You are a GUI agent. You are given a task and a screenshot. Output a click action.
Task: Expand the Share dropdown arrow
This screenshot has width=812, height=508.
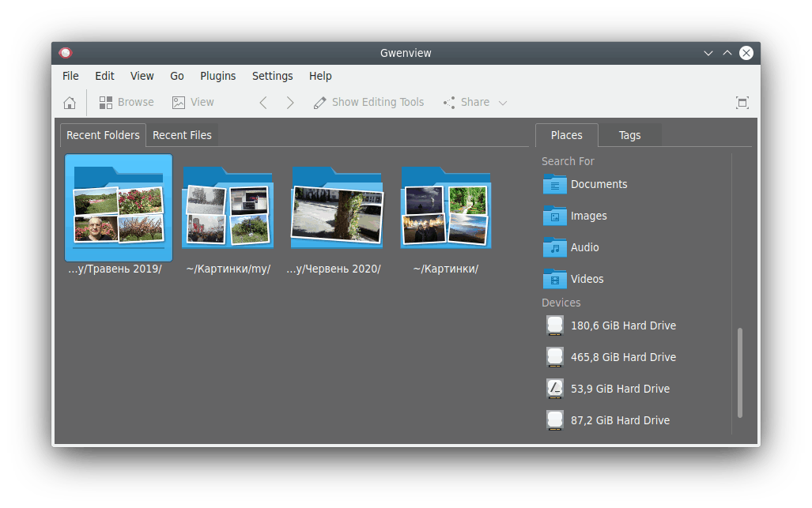[502, 103]
